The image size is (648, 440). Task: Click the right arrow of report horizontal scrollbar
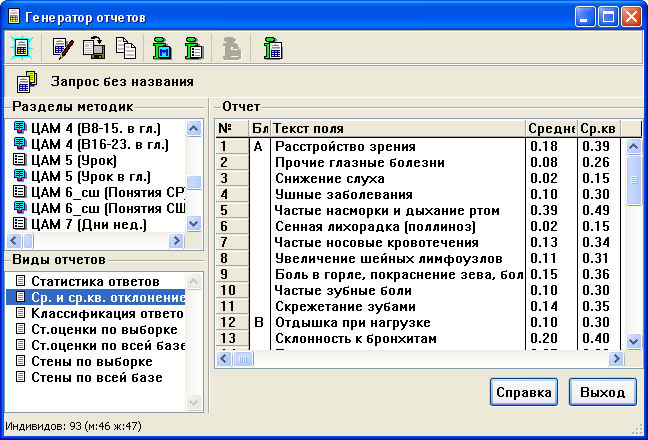(616, 358)
